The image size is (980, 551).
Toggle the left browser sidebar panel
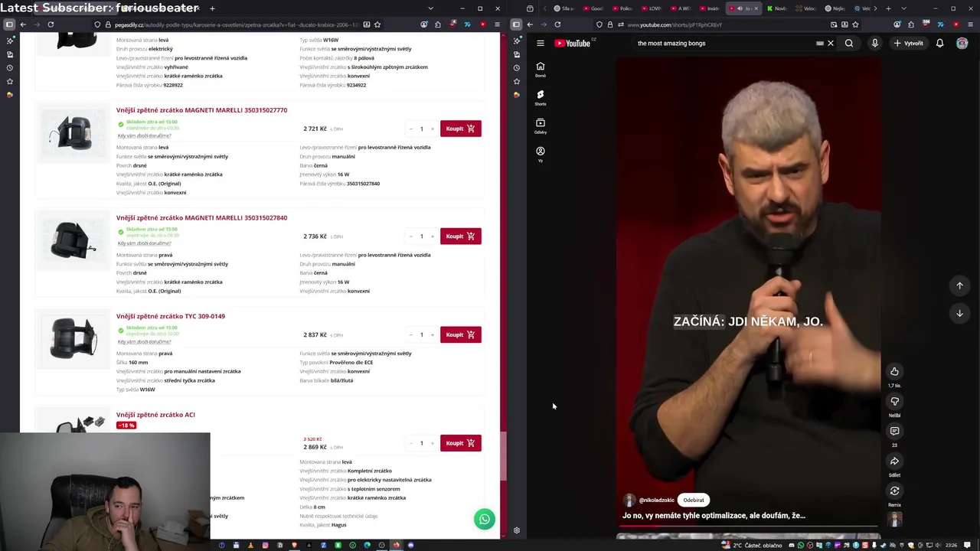point(9,24)
